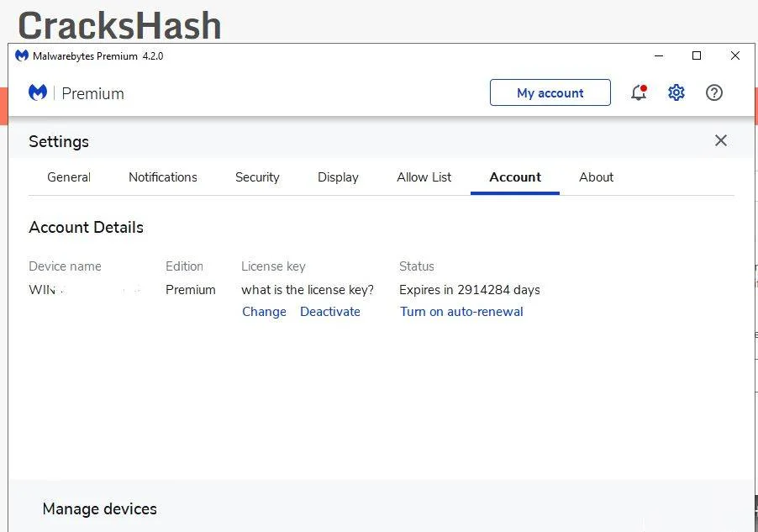758x532 pixels.
Task: Open the Allow List tab
Action: pyautogui.click(x=424, y=177)
